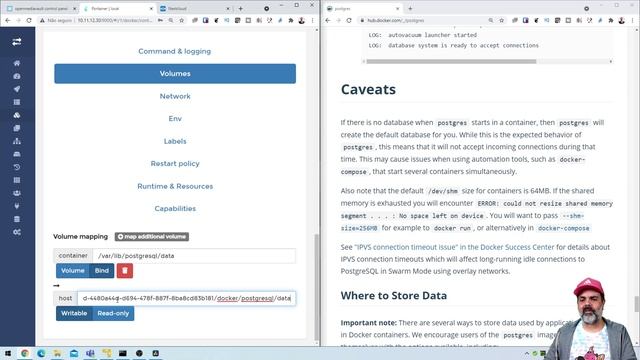This screenshot has width=640, height=360.
Task: Open File Explorer from the taskbar
Action: (x=58, y=353)
